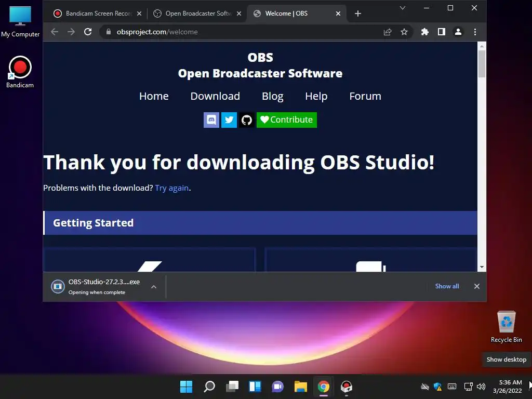This screenshot has width=532, height=399.
Task: Open the Download page link
Action: click(x=215, y=96)
